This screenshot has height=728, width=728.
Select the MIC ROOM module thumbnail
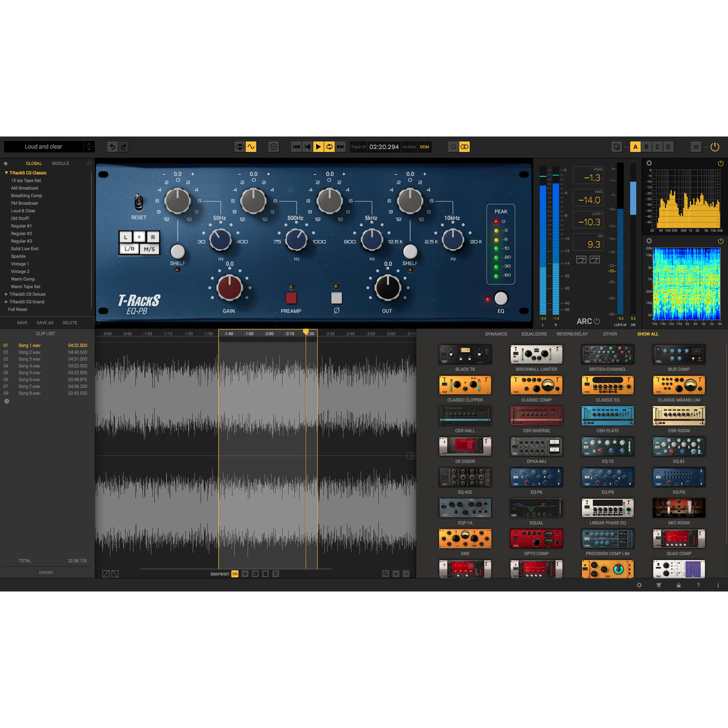click(x=679, y=508)
